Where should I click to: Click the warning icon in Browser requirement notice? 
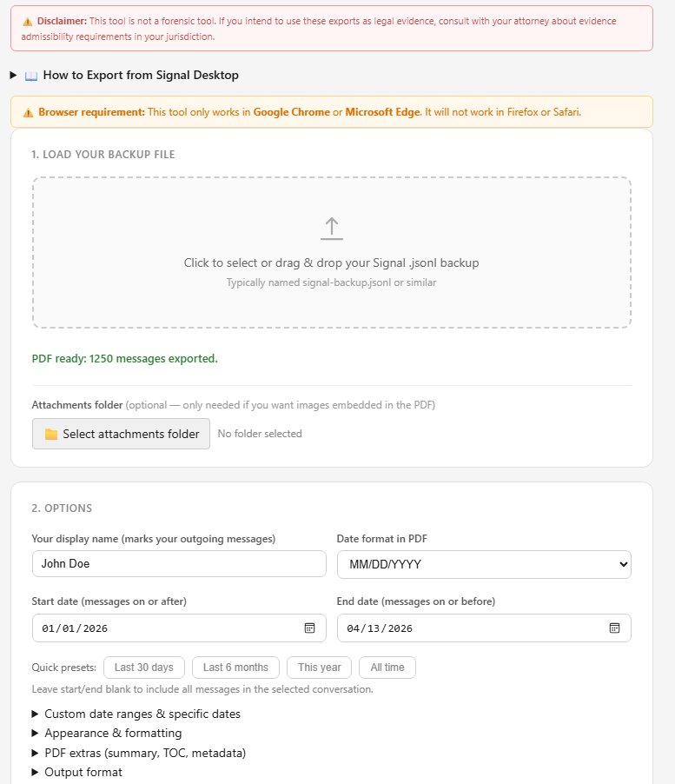29,112
